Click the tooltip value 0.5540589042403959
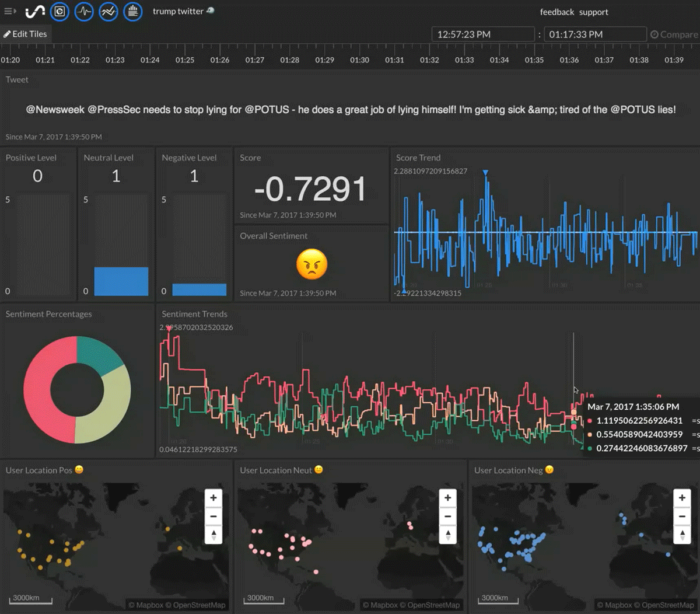This screenshot has width=700, height=614. coord(639,434)
